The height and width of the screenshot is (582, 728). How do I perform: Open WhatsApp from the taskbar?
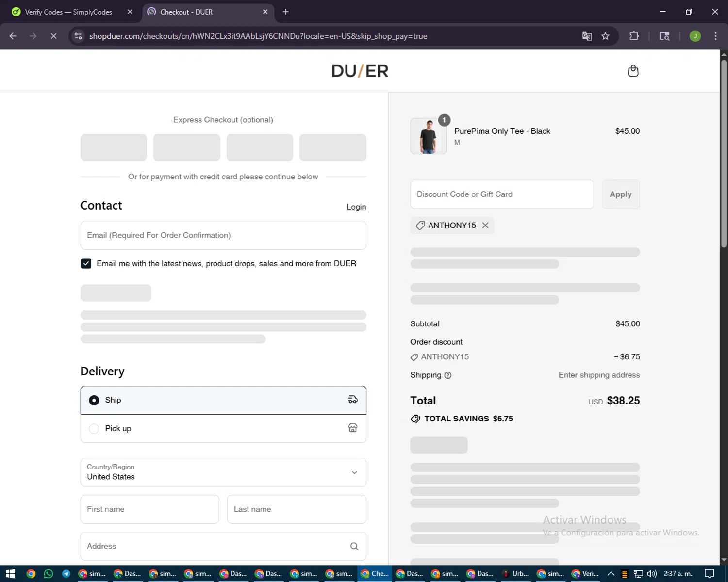click(x=49, y=574)
